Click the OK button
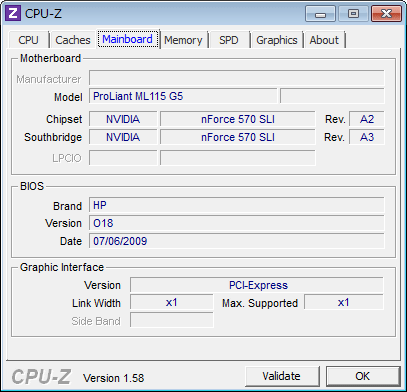 point(363,376)
